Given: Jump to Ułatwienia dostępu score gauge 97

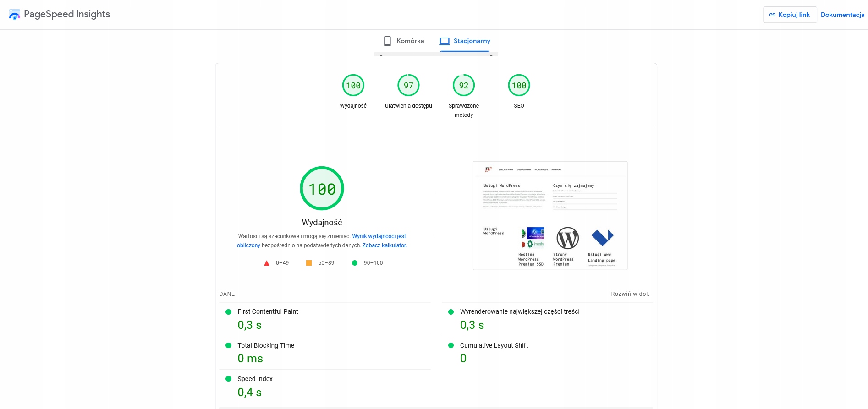Looking at the screenshot, I should tap(408, 85).
